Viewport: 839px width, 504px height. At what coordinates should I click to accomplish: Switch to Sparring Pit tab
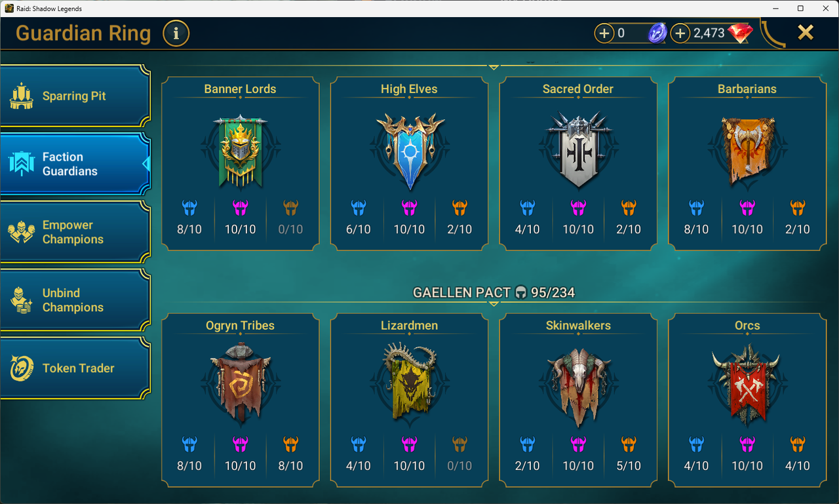point(75,96)
